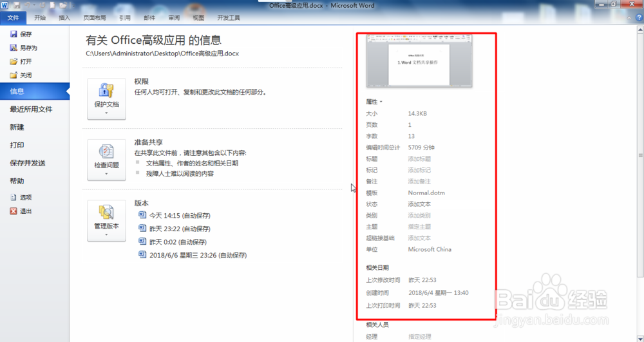The height and width of the screenshot is (342, 644).
Task: Click 添加标题 field to add a title
Action: point(419,159)
